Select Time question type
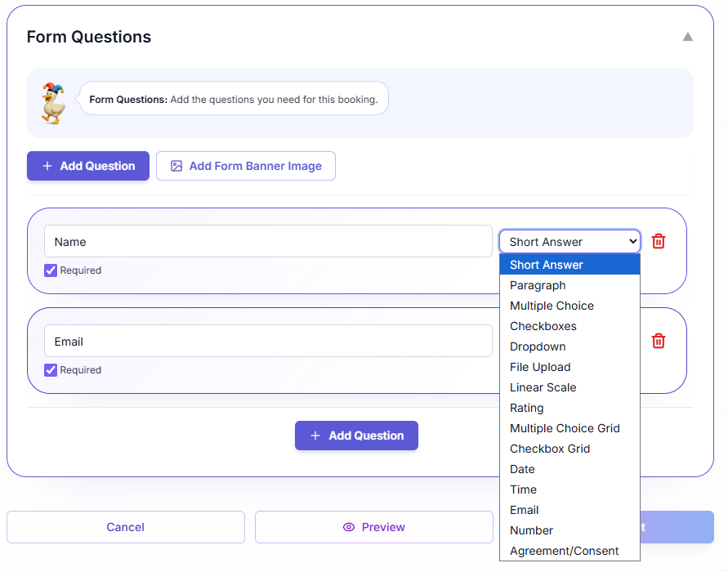Image resolution: width=728 pixels, height=572 pixels. (569, 489)
